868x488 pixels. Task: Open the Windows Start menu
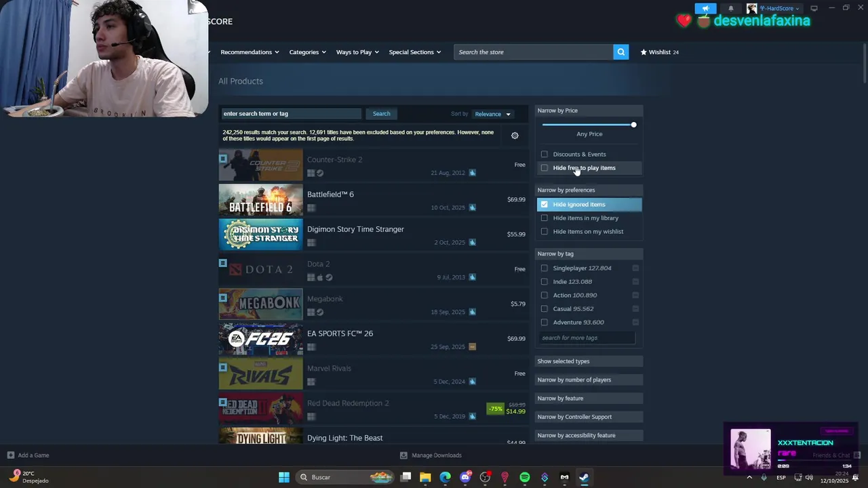point(284,477)
